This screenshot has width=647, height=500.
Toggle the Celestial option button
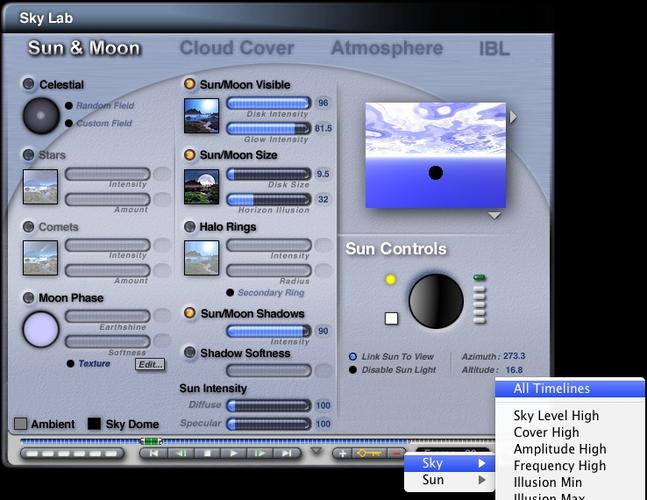tap(28, 84)
